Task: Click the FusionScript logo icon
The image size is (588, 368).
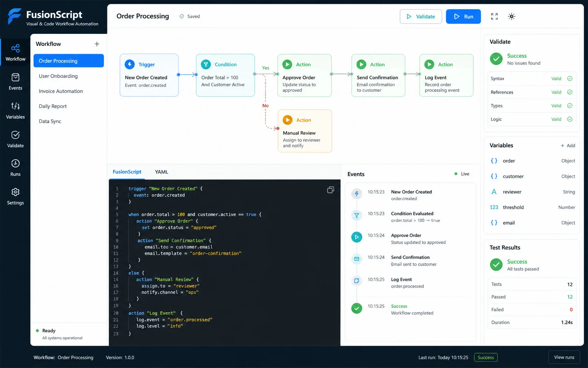Action: tap(14, 17)
